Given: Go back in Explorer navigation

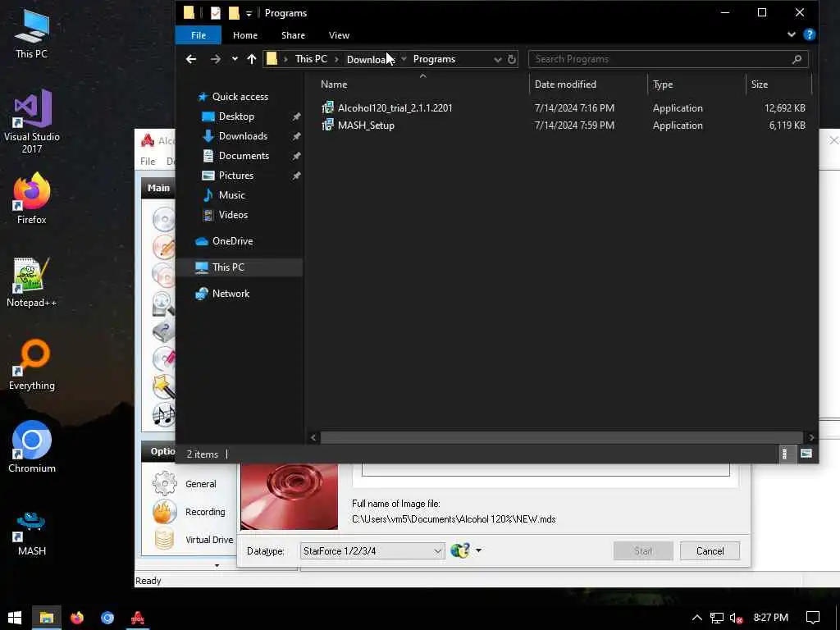Looking at the screenshot, I should [x=191, y=59].
